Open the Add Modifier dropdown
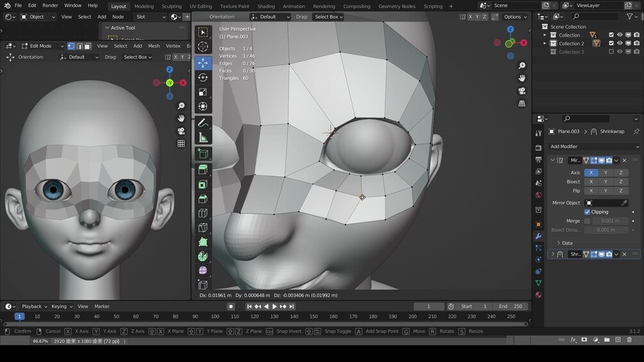644x362 pixels. [593, 146]
